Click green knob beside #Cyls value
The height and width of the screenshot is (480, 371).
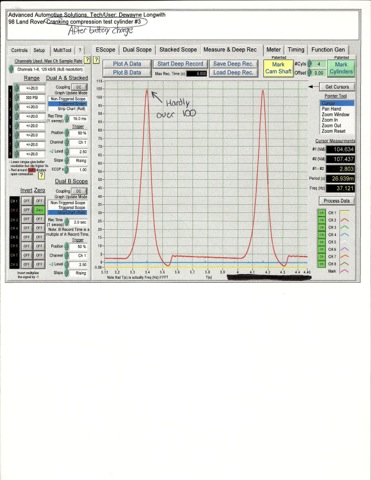[x=310, y=64]
